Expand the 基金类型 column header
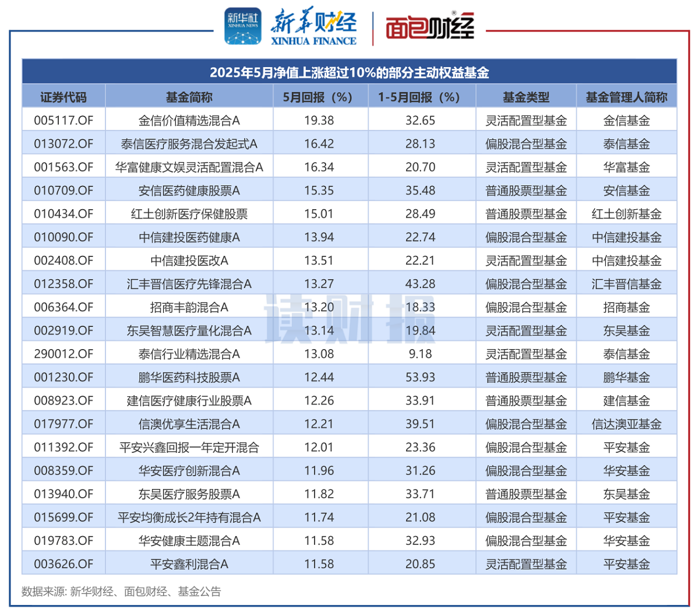 tap(525, 97)
